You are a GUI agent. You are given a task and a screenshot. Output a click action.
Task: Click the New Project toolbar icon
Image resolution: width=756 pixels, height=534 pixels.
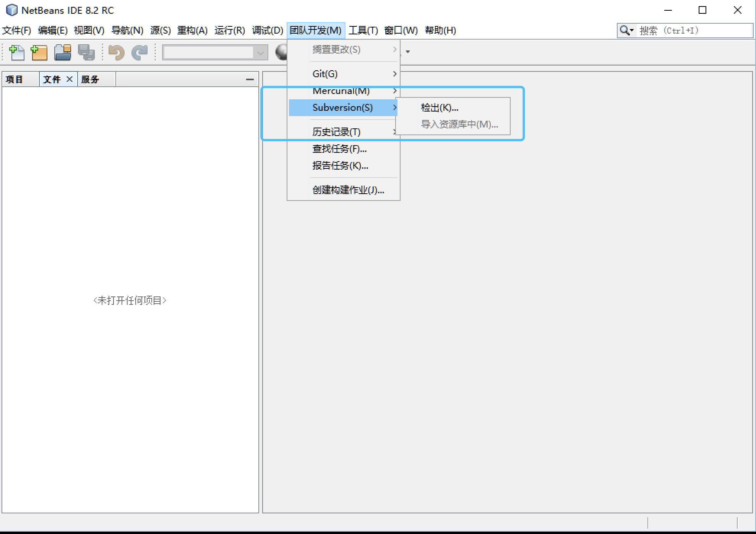39,52
